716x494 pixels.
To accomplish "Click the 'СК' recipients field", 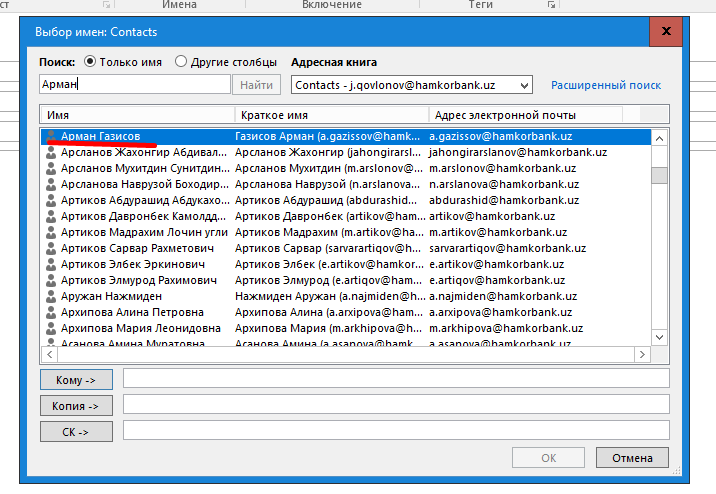I will pos(396,431).
